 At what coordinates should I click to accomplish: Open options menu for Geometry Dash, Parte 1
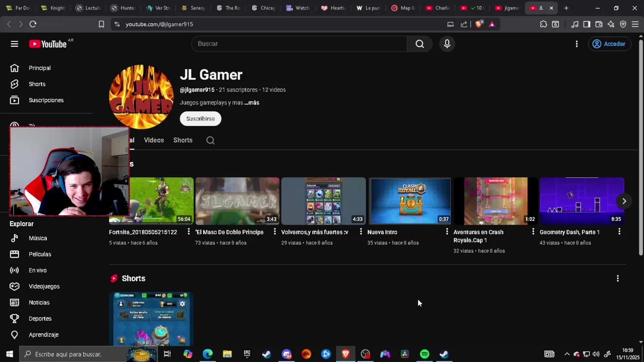coord(619,232)
